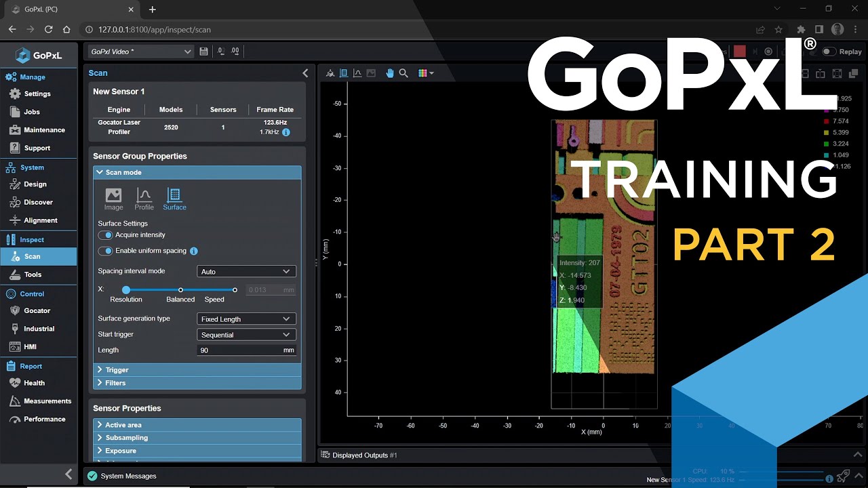This screenshot has height=488, width=868.
Task: Expand the Filters section
Action: [x=197, y=383]
